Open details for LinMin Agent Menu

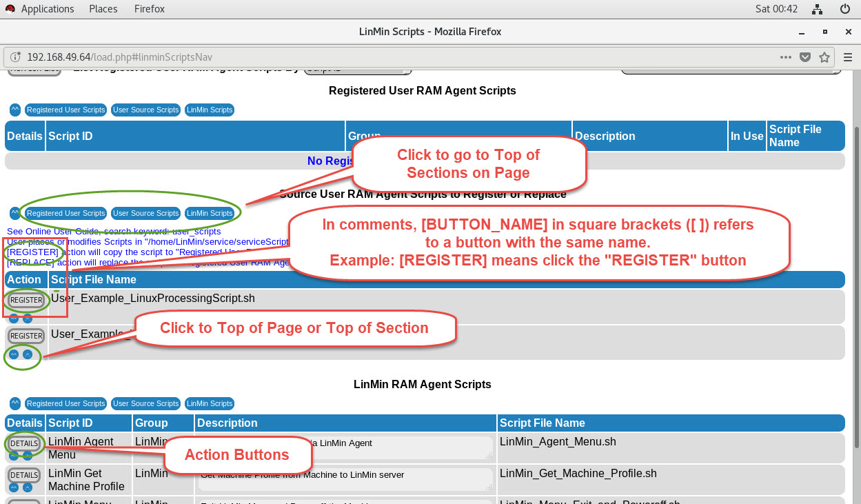click(x=24, y=443)
